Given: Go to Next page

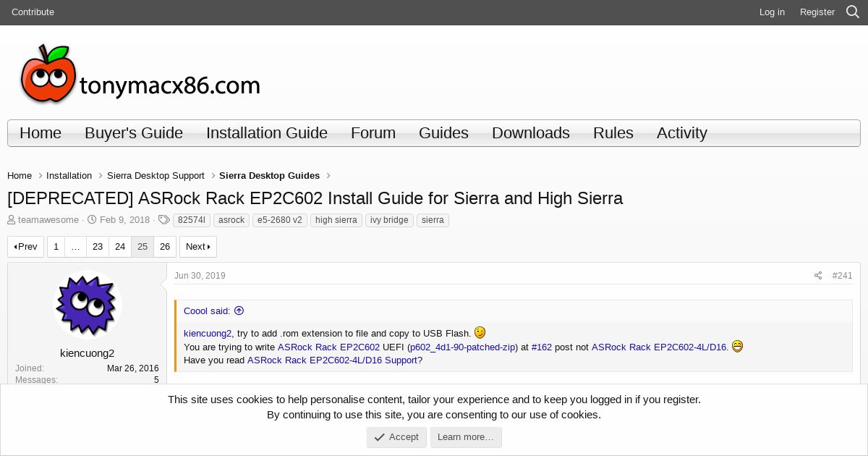Looking at the screenshot, I should pos(198,247).
